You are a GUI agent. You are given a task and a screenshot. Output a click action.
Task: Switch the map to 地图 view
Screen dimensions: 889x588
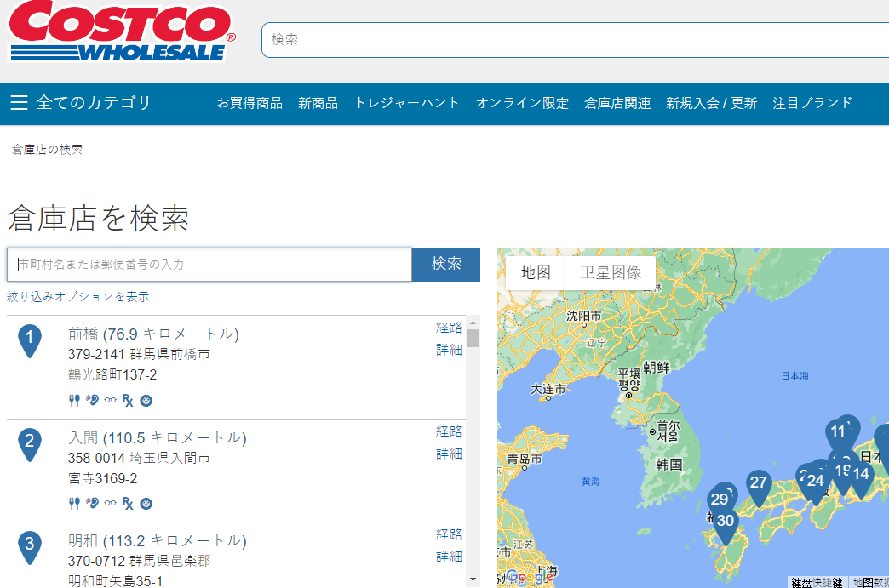pos(536,272)
